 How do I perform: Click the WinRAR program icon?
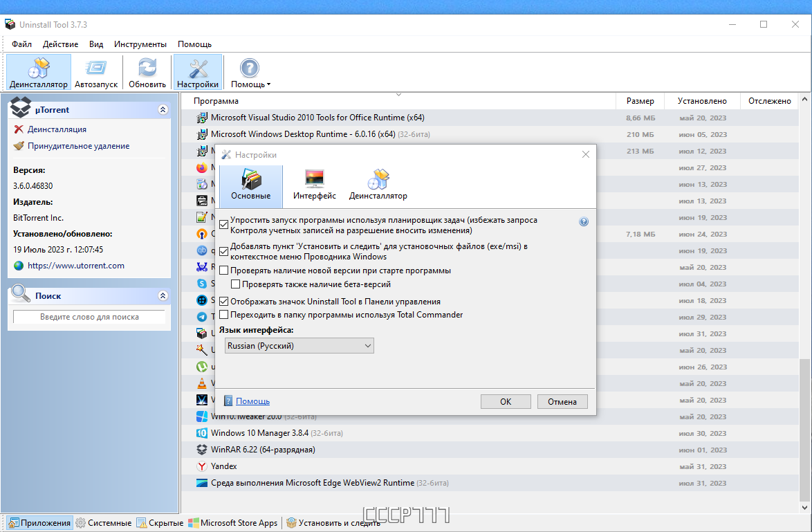[x=202, y=450]
